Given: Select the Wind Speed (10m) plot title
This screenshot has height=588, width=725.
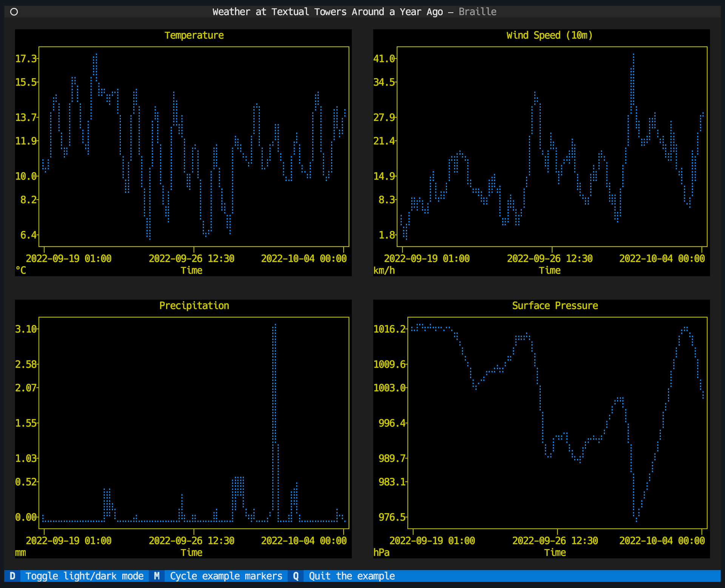Looking at the screenshot, I should pos(549,35).
